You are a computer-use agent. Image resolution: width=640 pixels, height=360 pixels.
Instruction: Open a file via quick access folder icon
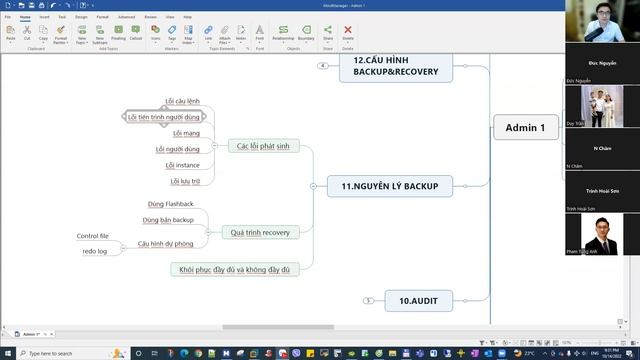point(21,5)
